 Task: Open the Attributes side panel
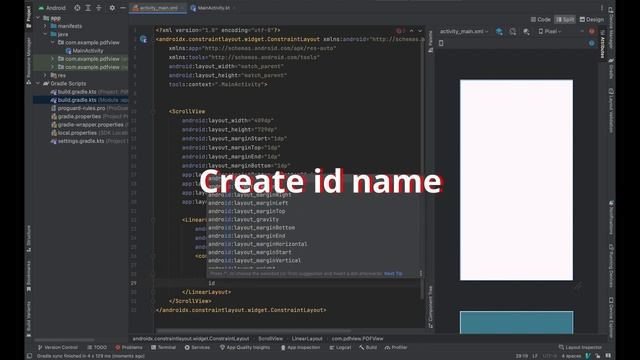tap(602, 45)
